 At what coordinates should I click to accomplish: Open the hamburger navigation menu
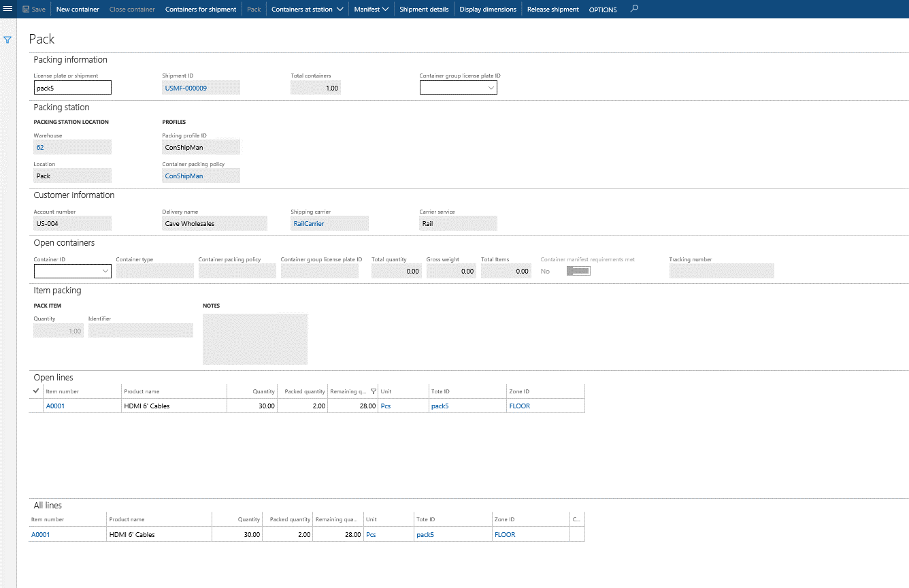(x=8, y=9)
